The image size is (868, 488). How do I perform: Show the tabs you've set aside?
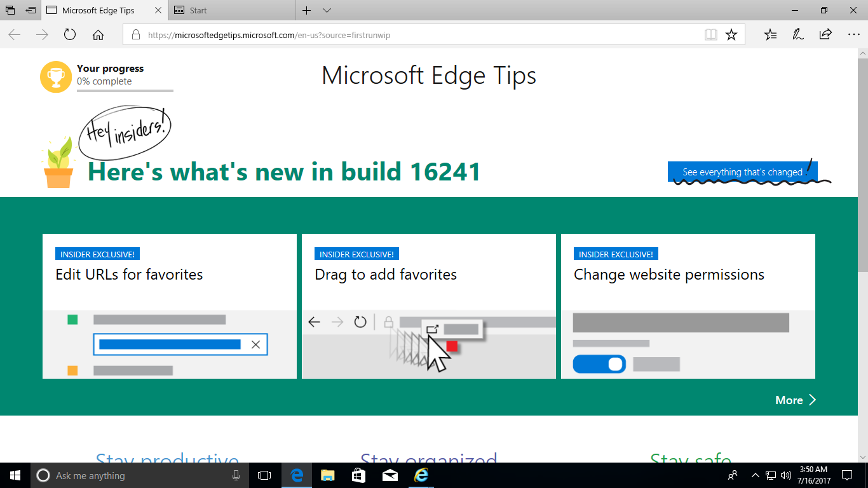click(10, 10)
